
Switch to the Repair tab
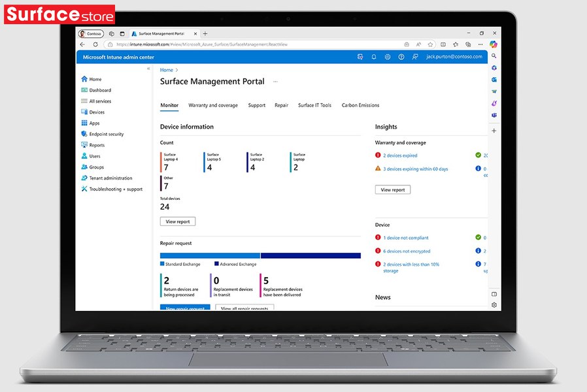[x=282, y=105]
